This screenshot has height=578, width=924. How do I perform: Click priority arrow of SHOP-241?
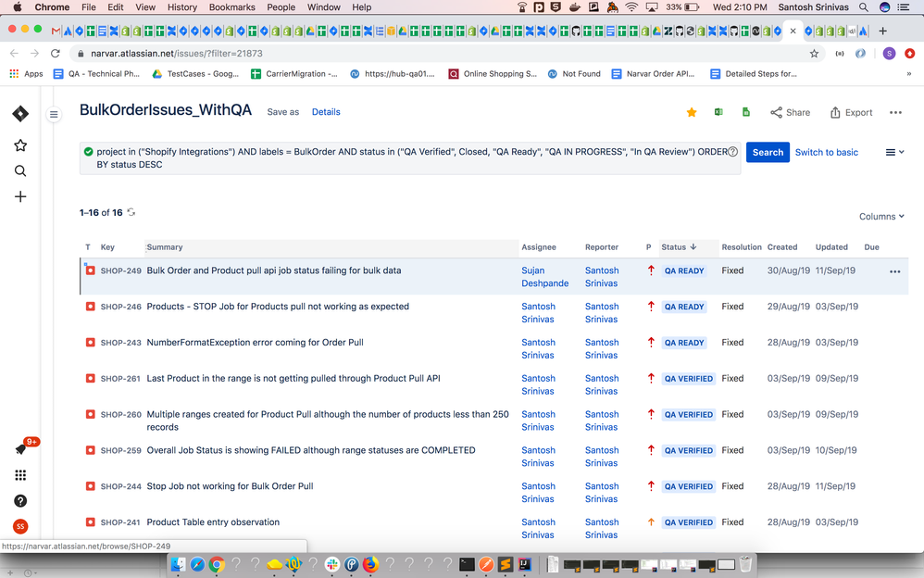[x=651, y=522]
